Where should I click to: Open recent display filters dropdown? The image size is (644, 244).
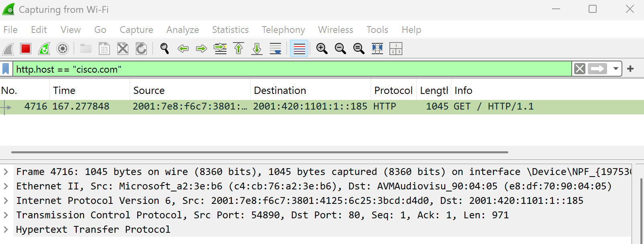pyautogui.click(x=615, y=69)
